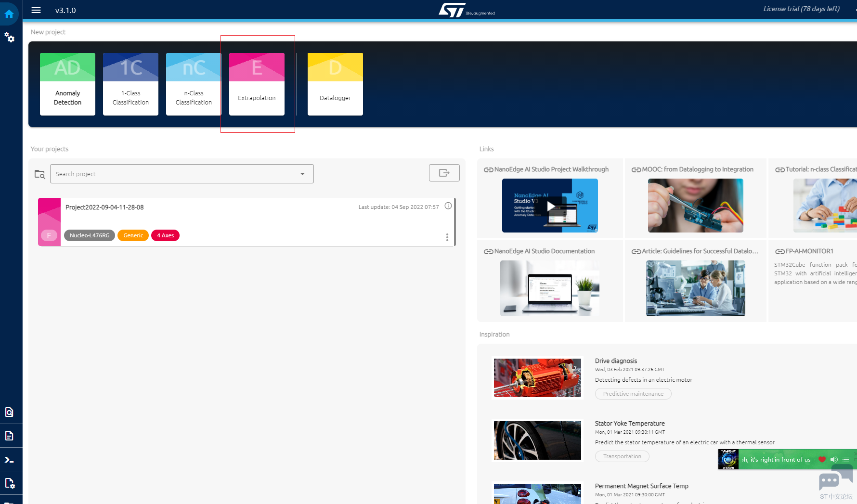Click the orange Generic tag

(133, 235)
